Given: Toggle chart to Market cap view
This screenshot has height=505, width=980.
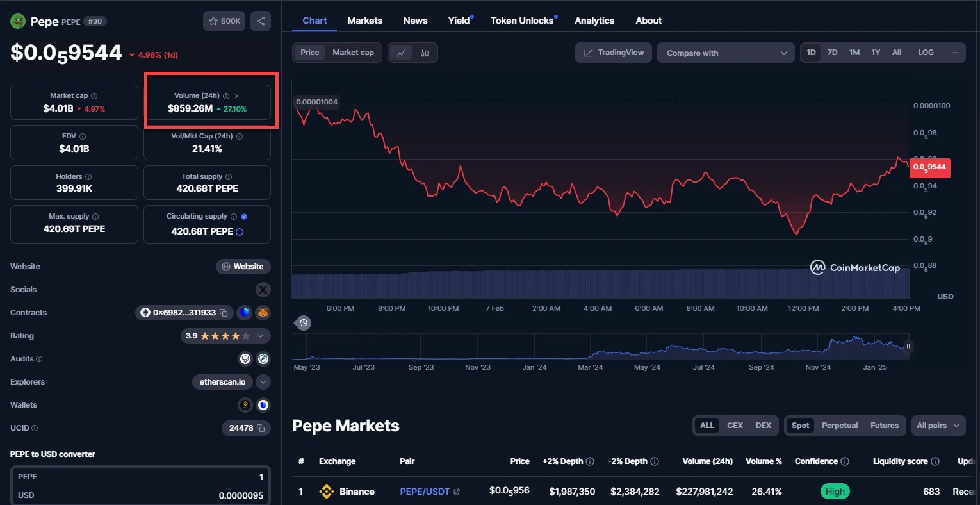Looking at the screenshot, I should 353,53.
